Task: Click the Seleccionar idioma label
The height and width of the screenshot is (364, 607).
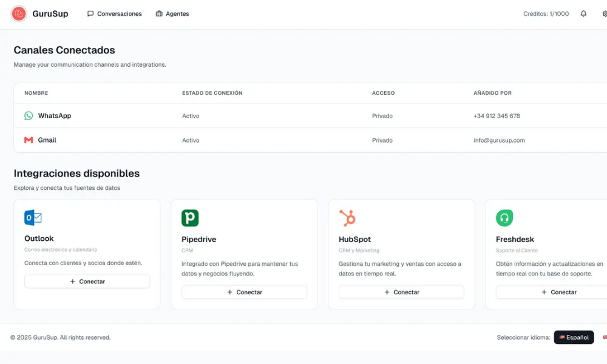Action: point(523,338)
